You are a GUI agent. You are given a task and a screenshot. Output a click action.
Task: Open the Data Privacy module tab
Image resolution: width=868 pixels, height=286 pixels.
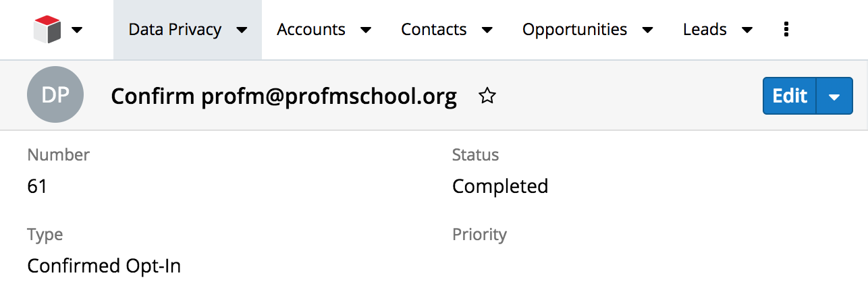tap(175, 30)
